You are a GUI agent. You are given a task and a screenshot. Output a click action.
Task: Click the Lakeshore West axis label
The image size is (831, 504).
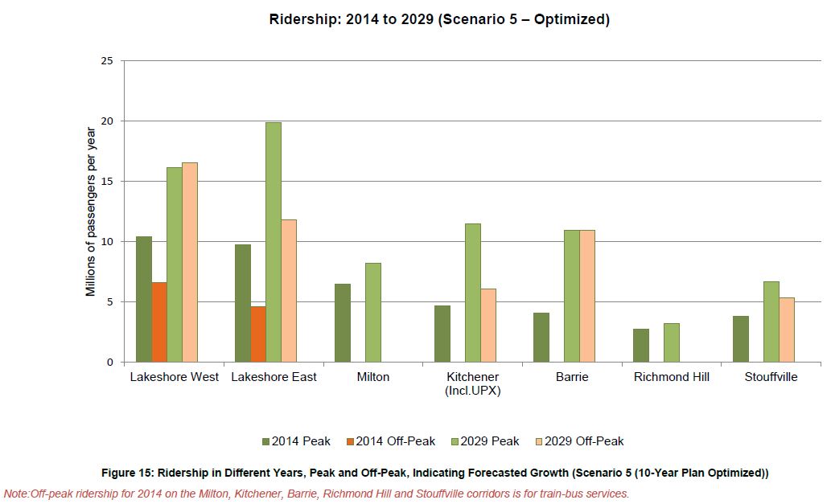pos(175,377)
